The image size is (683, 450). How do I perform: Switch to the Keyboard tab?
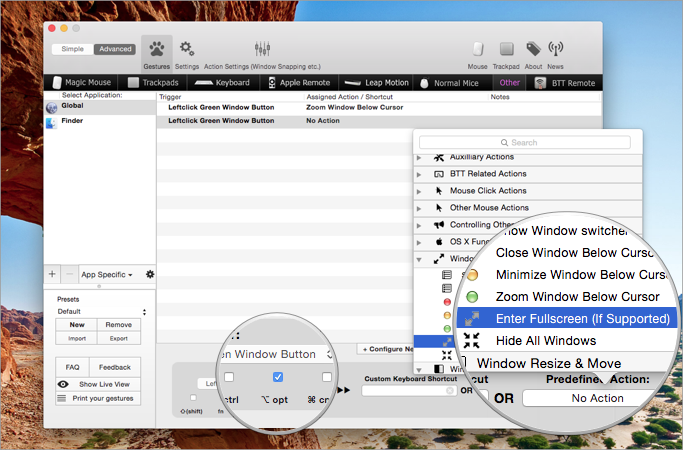[223, 82]
